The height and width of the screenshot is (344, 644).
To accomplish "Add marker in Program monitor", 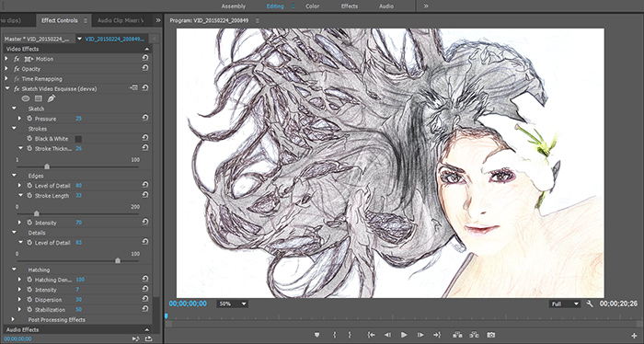I will (x=316, y=335).
